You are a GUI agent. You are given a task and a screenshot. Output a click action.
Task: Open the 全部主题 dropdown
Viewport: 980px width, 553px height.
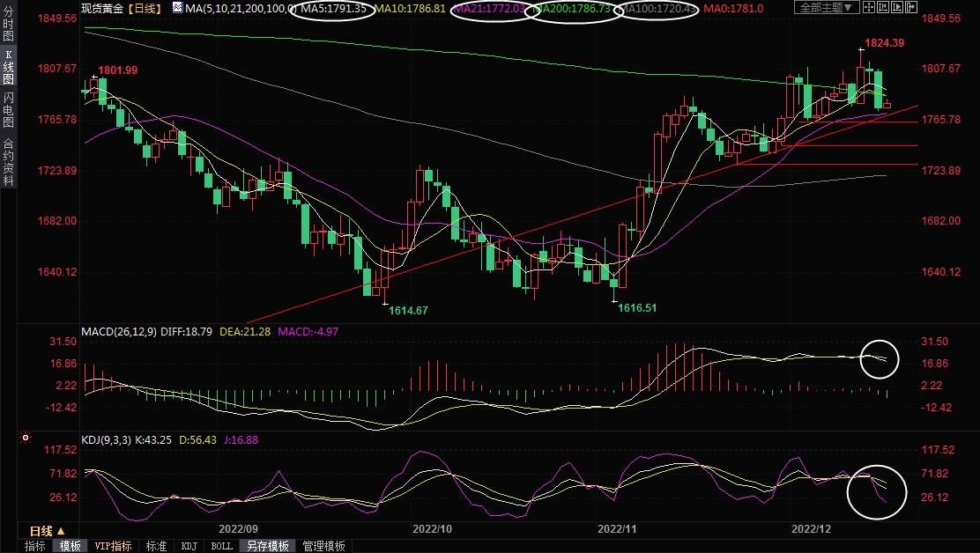pyautogui.click(x=826, y=8)
